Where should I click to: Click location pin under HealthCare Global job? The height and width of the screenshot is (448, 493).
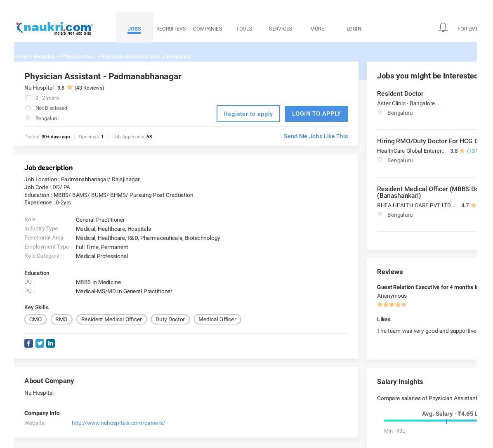[380, 160]
